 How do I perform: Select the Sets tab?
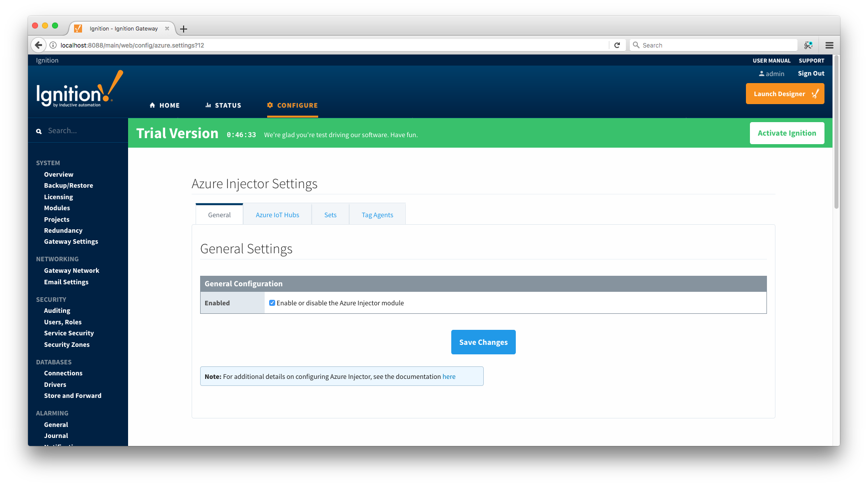[330, 215]
